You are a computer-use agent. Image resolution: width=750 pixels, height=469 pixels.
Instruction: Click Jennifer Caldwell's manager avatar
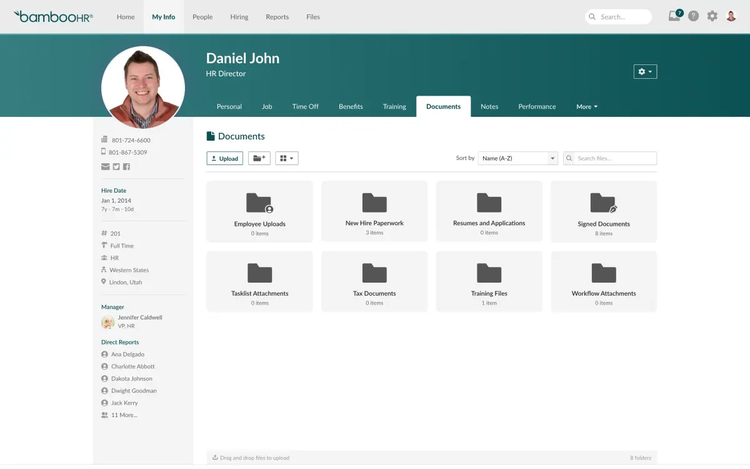(108, 322)
